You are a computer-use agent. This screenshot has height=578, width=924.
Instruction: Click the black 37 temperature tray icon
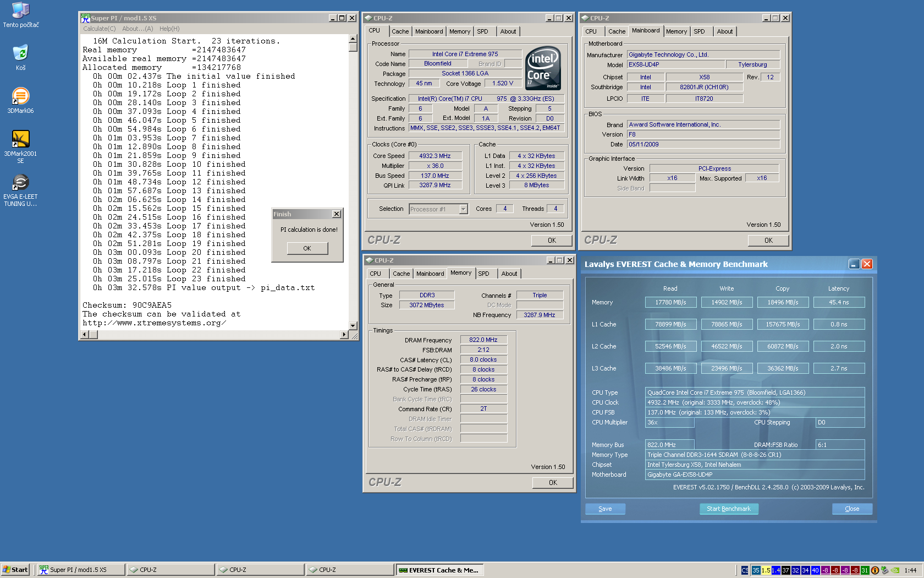(786, 570)
